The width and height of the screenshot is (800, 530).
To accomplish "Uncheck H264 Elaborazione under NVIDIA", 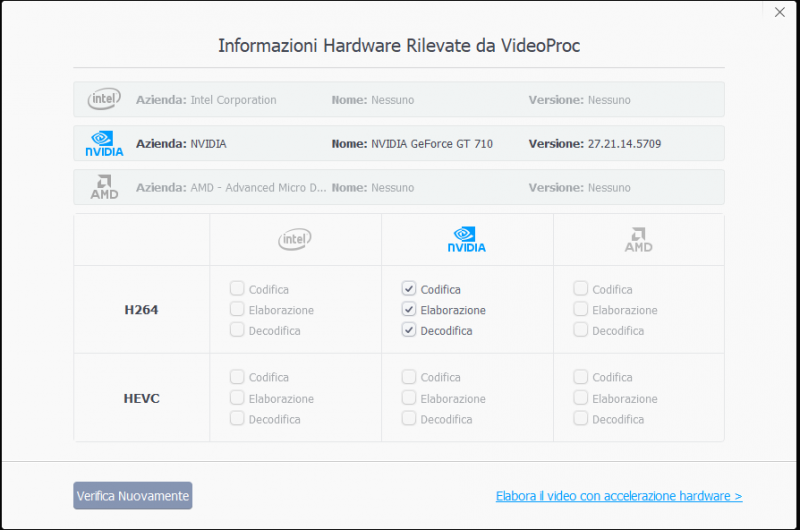I will coord(409,309).
